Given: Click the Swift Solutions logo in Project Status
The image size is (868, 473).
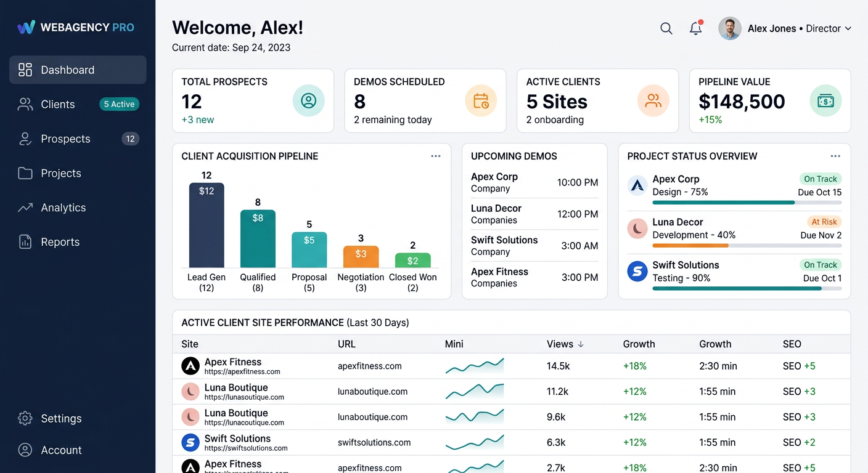Looking at the screenshot, I should click(637, 271).
